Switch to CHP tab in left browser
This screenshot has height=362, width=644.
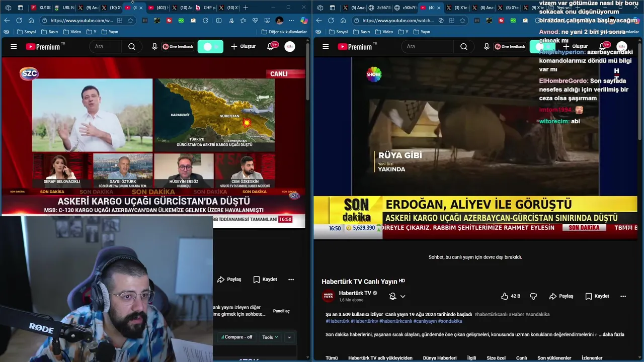206,8
